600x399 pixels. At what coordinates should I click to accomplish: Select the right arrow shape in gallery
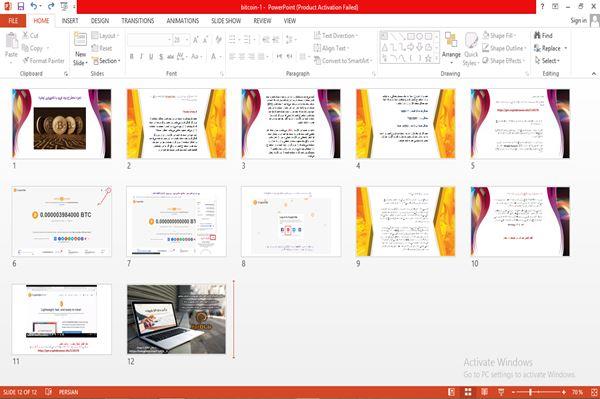[411, 47]
